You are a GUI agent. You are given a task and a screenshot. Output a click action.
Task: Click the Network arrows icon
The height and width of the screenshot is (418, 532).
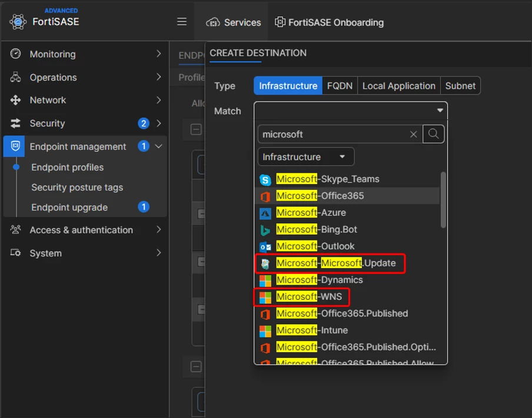16,100
